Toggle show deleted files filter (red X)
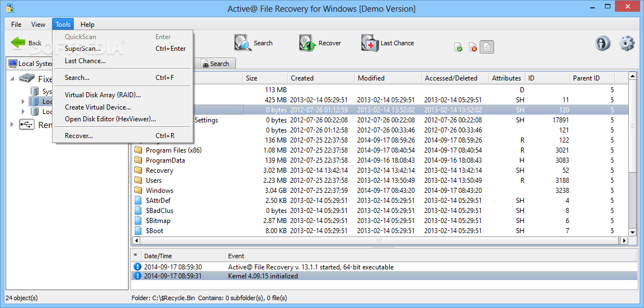The image size is (644, 308). pos(473,47)
